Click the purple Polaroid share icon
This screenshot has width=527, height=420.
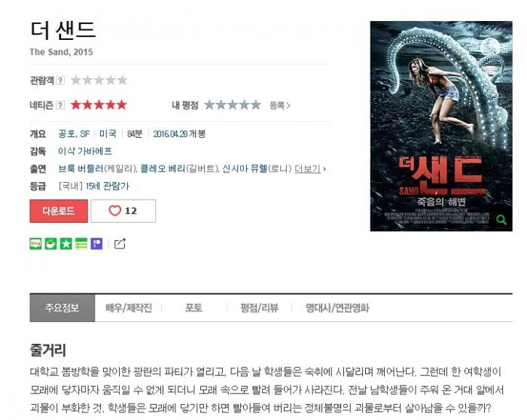(97, 244)
